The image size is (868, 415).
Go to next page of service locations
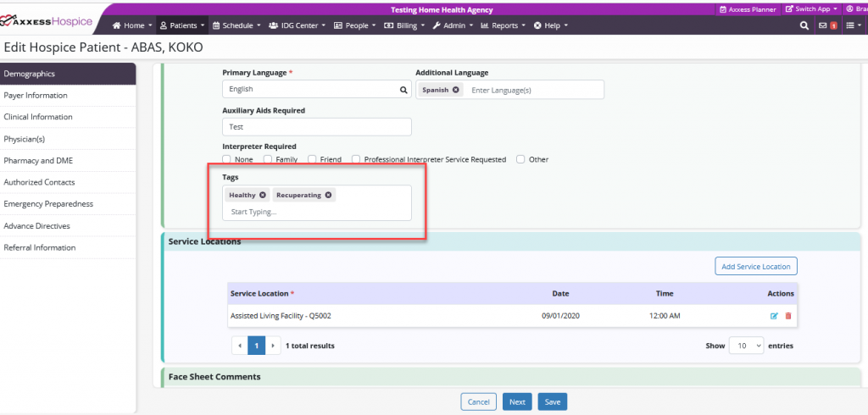click(x=274, y=346)
